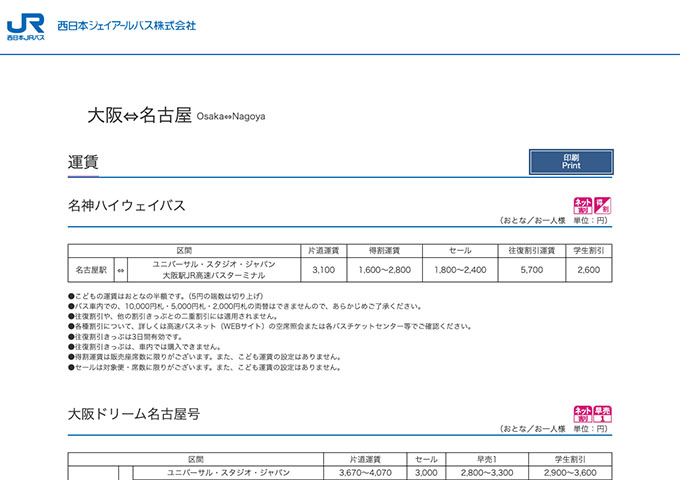Click the 名神ハイウェイバス heading
The height and width of the screenshot is (480, 680).
point(127,205)
